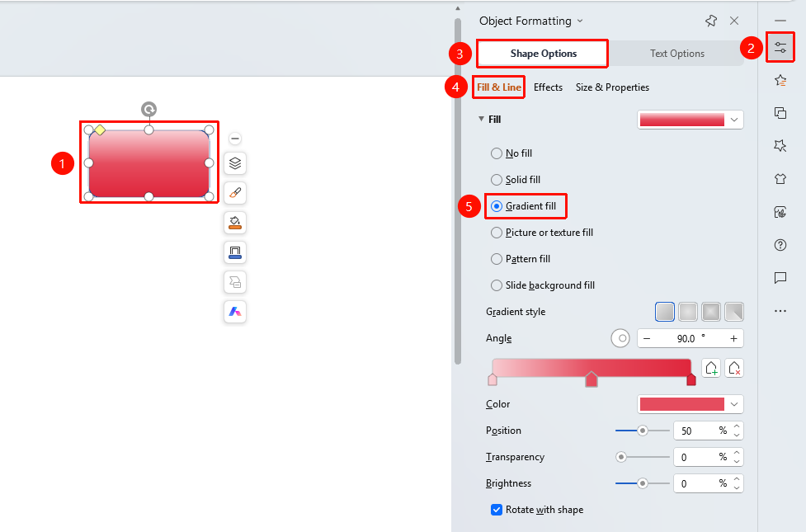Click the plus button to increase Angle

click(733, 338)
